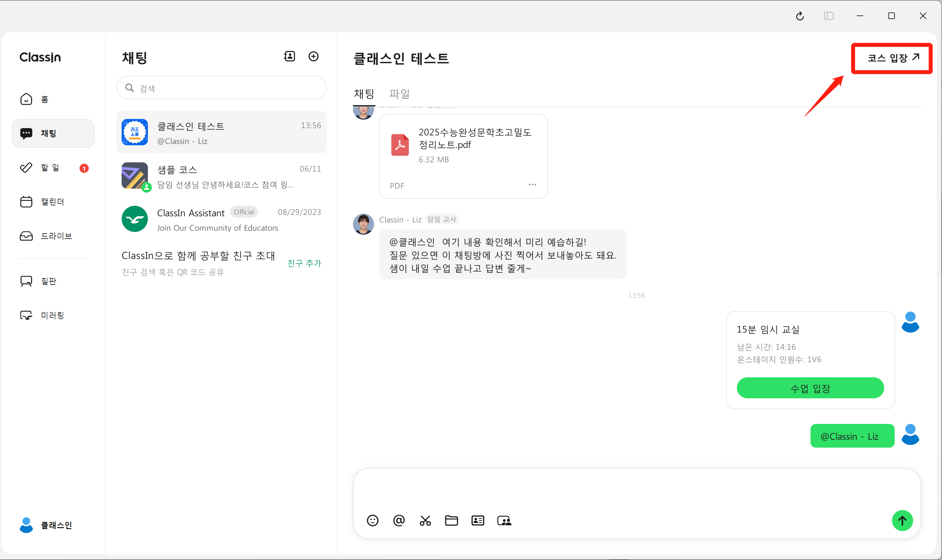Click the temporary classroom icon in toolbar
This screenshot has width=942, height=560.
(504, 521)
